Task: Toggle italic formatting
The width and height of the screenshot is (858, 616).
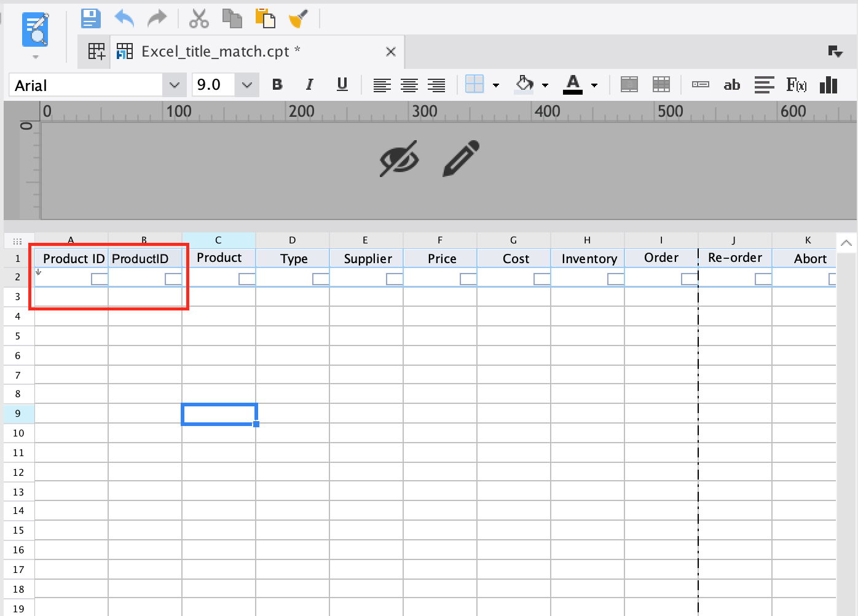Action: point(310,84)
